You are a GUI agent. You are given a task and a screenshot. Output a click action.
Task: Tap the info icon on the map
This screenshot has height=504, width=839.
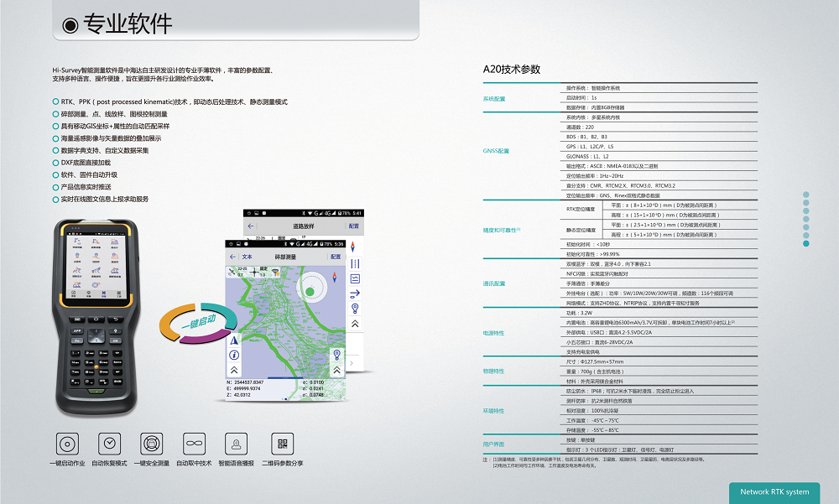click(233, 355)
